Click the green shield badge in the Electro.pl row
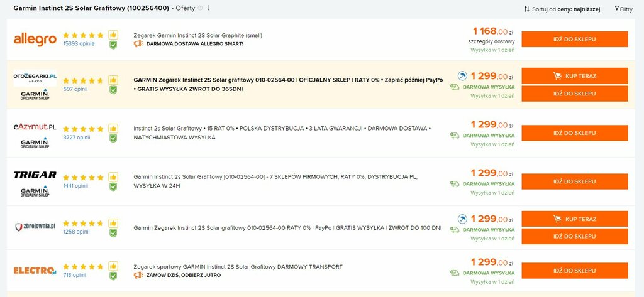The height and width of the screenshot is (297, 644). click(113, 276)
